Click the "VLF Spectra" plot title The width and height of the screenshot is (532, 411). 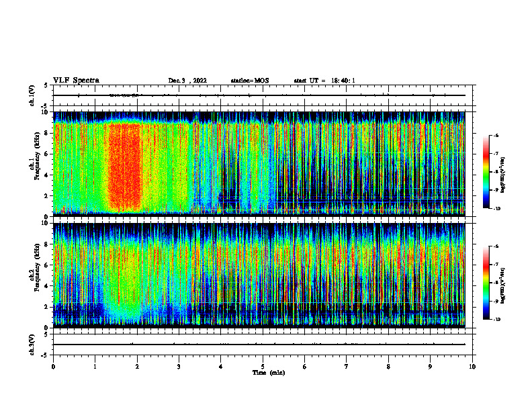click(x=76, y=81)
